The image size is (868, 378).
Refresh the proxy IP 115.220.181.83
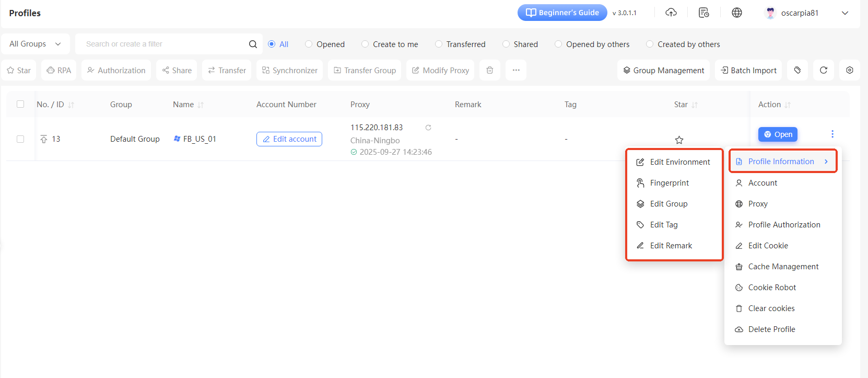[x=428, y=128]
